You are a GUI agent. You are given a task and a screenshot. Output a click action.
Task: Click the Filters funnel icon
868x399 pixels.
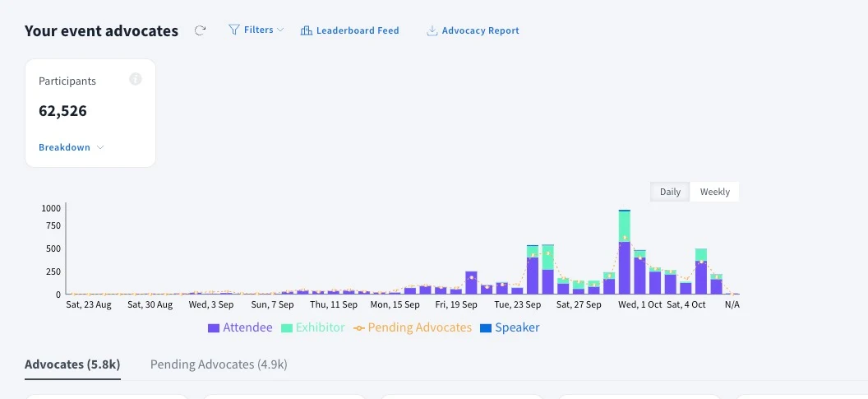(x=233, y=30)
